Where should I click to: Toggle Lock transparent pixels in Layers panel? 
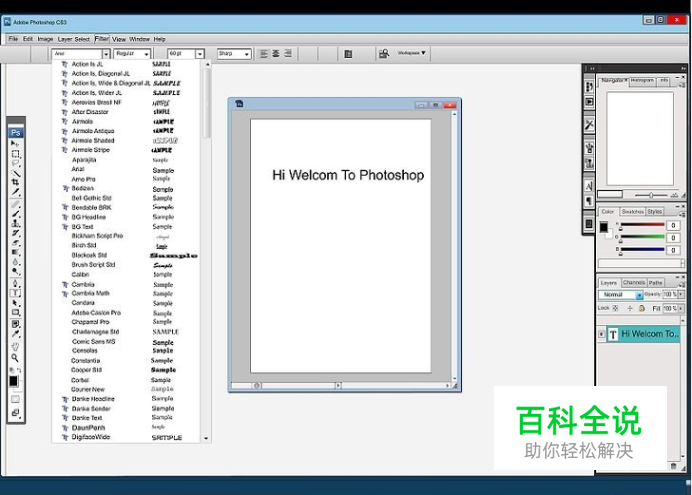click(x=615, y=308)
